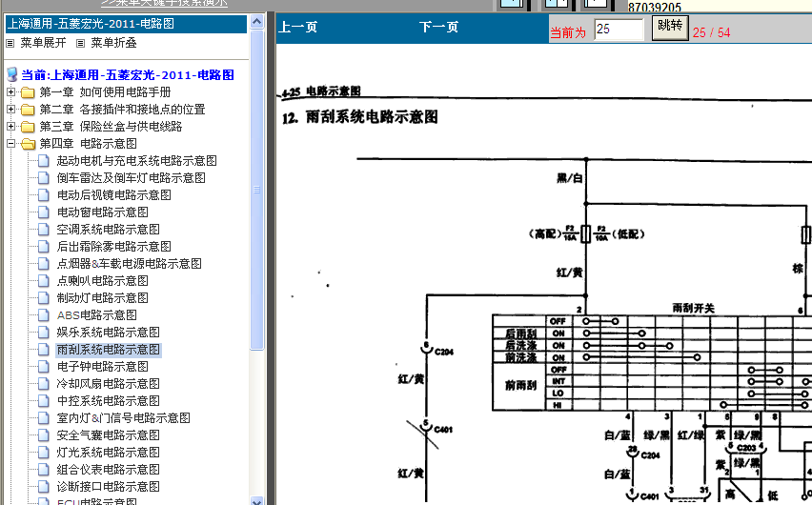
Task: Open 冷却风扇电路示意图
Action: (109, 383)
